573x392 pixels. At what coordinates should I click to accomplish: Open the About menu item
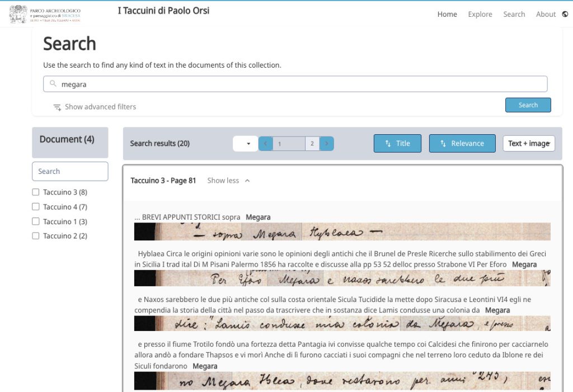point(546,14)
